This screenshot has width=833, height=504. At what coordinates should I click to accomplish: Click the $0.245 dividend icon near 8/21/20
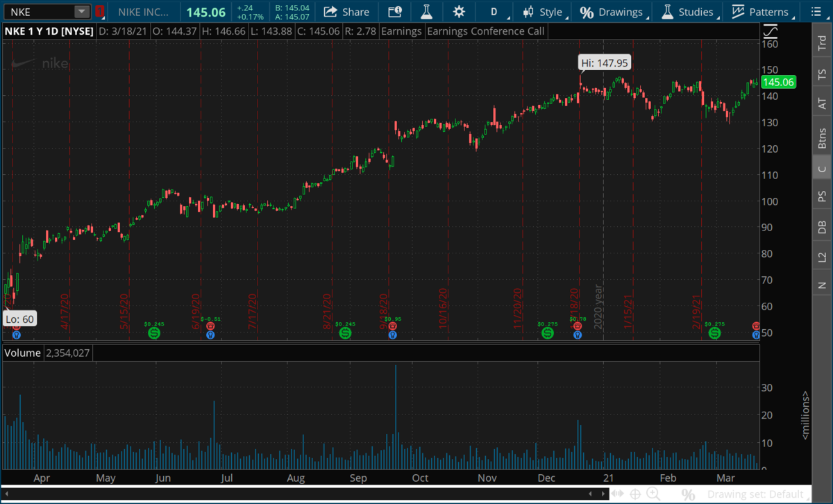[345, 333]
